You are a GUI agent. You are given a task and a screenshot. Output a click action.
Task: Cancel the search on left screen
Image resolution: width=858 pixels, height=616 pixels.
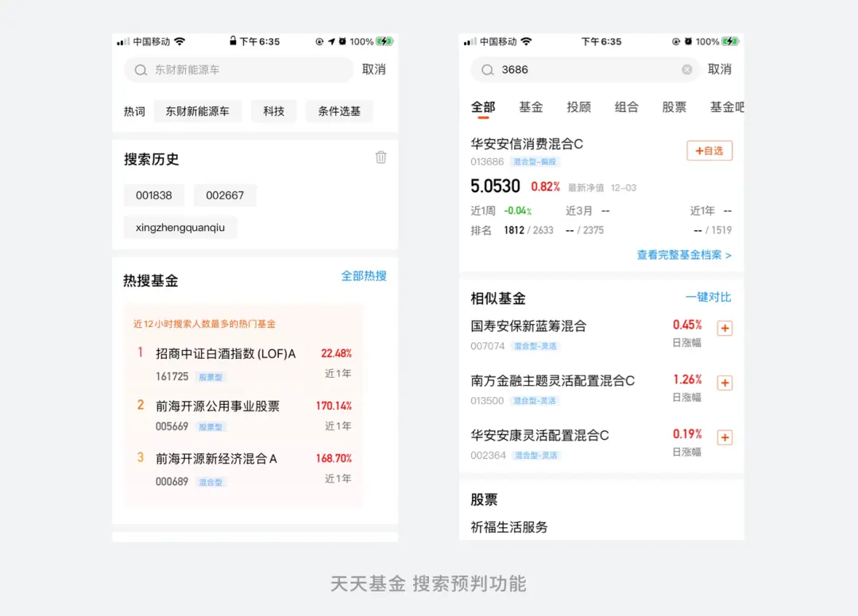pyautogui.click(x=373, y=69)
